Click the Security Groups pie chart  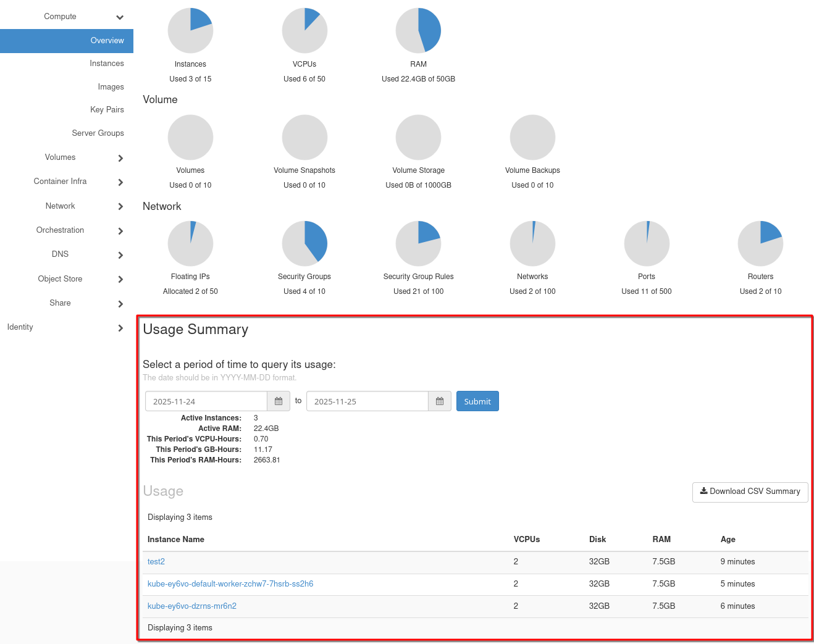tap(304, 243)
